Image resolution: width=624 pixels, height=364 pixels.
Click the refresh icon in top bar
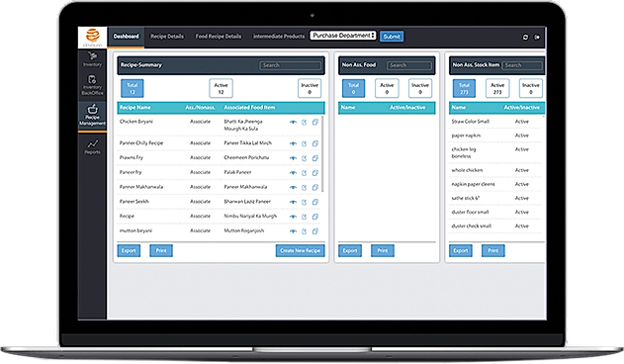point(525,37)
